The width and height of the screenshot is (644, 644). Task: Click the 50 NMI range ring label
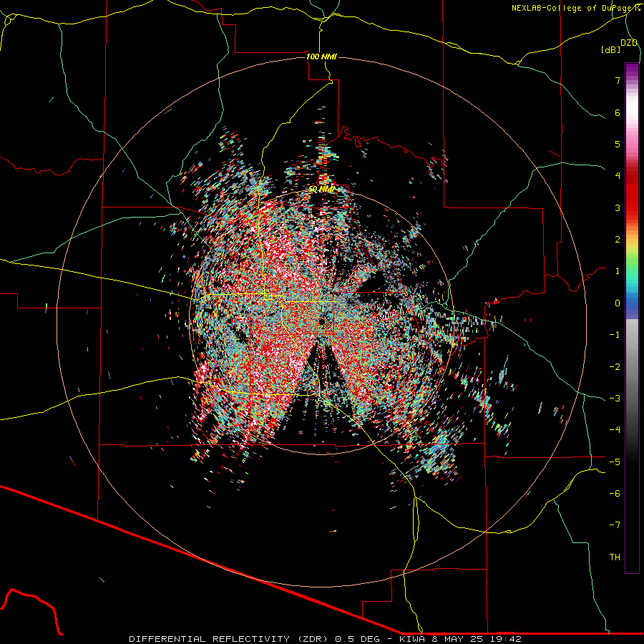(321, 190)
